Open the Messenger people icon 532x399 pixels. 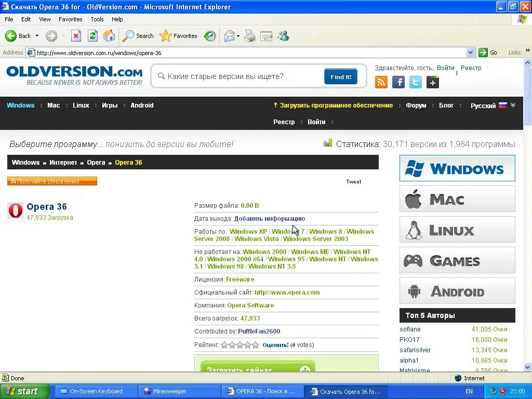pyautogui.click(x=283, y=36)
